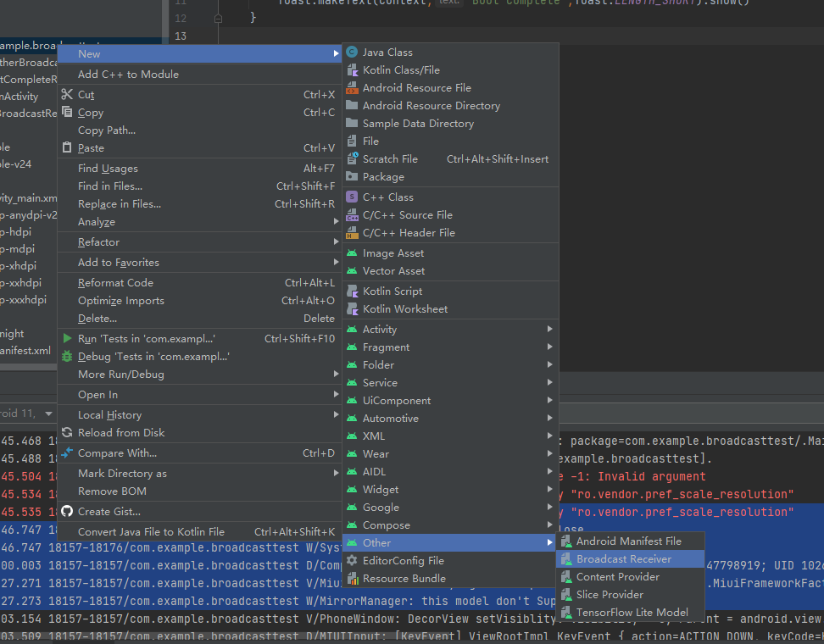Click the Reload from Disk icon
The width and height of the screenshot is (824, 644).
point(67,432)
